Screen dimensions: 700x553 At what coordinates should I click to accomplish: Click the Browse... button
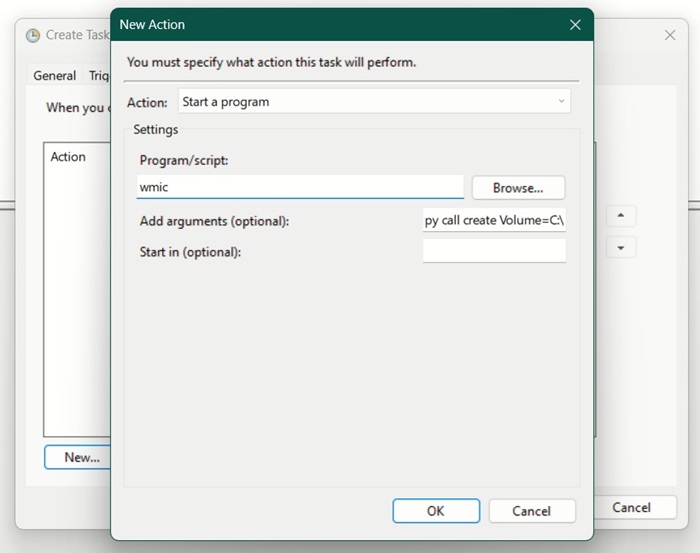[518, 188]
